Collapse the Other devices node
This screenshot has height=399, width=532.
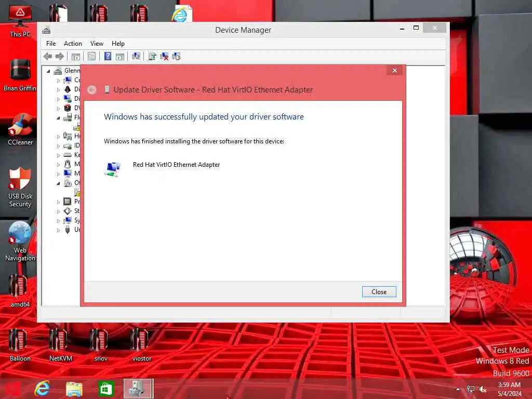[58, 183]
